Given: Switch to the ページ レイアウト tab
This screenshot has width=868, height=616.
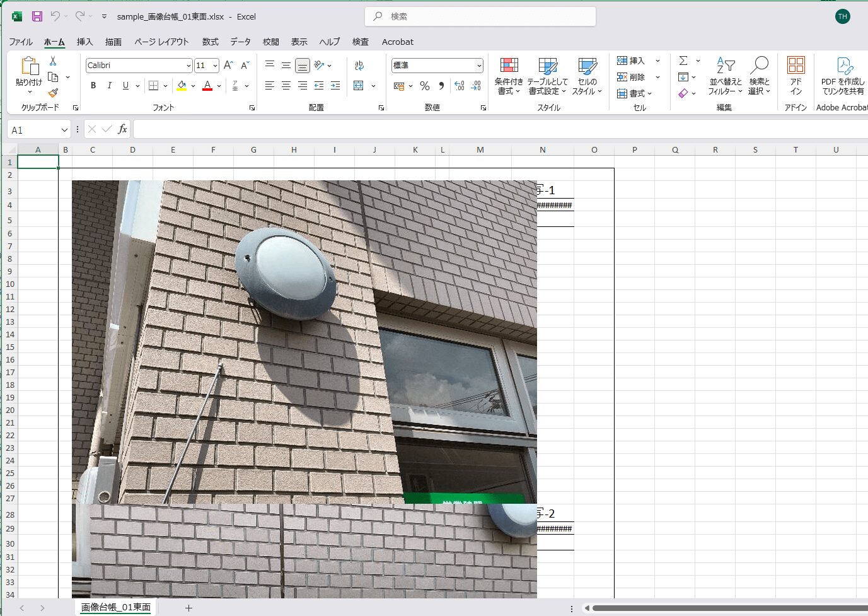Looking at the screenshot, I should click(161, 42).
